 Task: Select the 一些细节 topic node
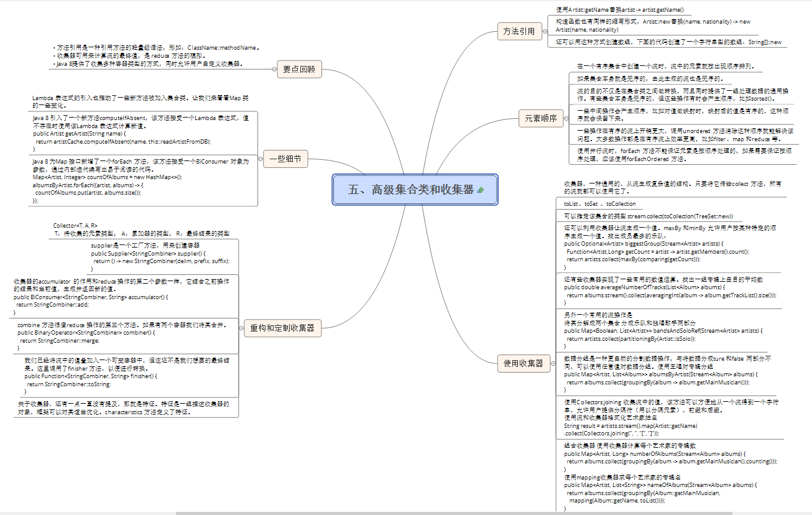[x=285, y=159]
